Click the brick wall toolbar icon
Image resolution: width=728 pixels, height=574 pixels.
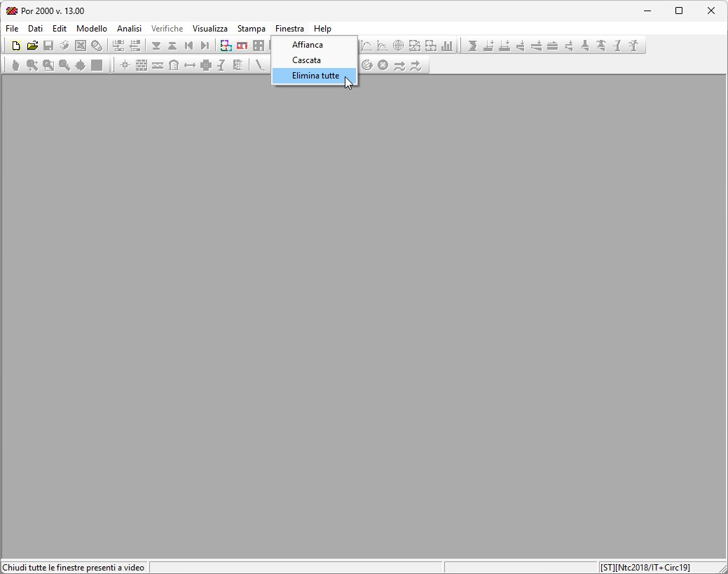pyautogui.click(x=142, y=65)
